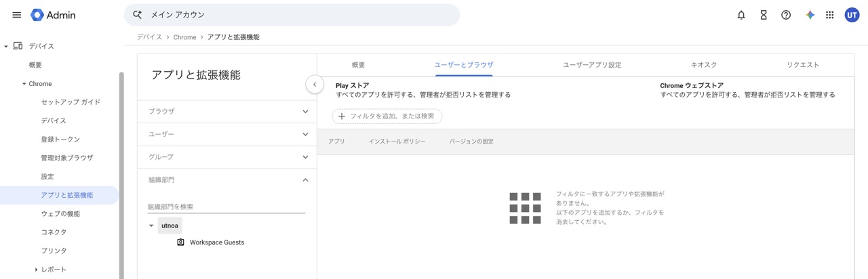The height and width of the screenshot is (279, 868).
Task: Open ウェブの機能 in sidebar
Action: 60,214
